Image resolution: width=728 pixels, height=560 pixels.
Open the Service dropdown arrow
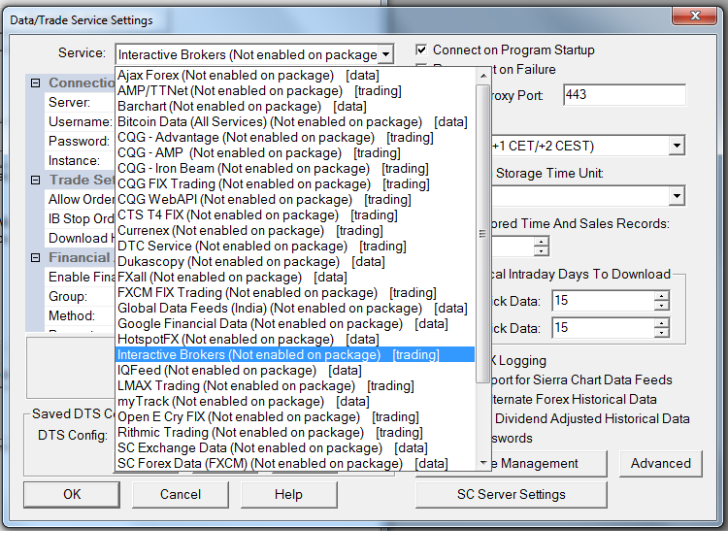385,54
